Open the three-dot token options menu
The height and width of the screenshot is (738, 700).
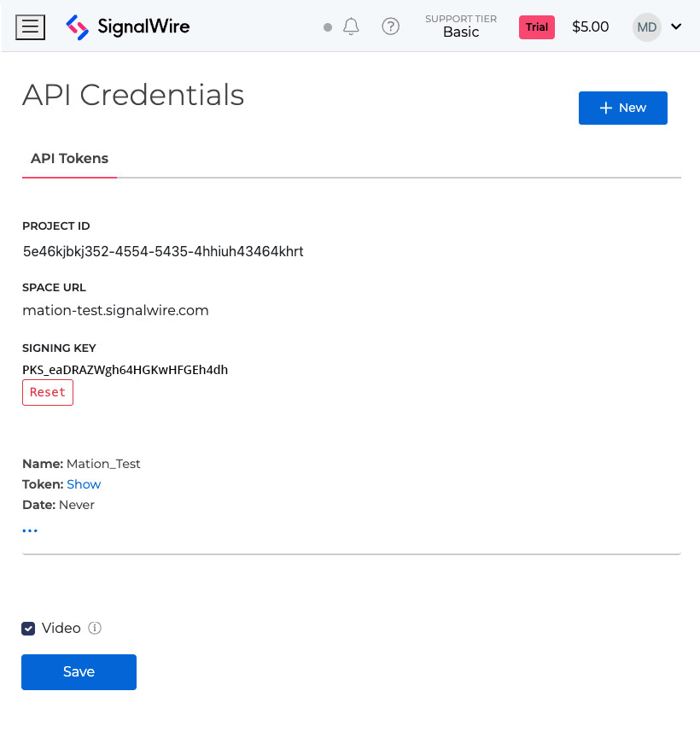[x=30, y=531]
